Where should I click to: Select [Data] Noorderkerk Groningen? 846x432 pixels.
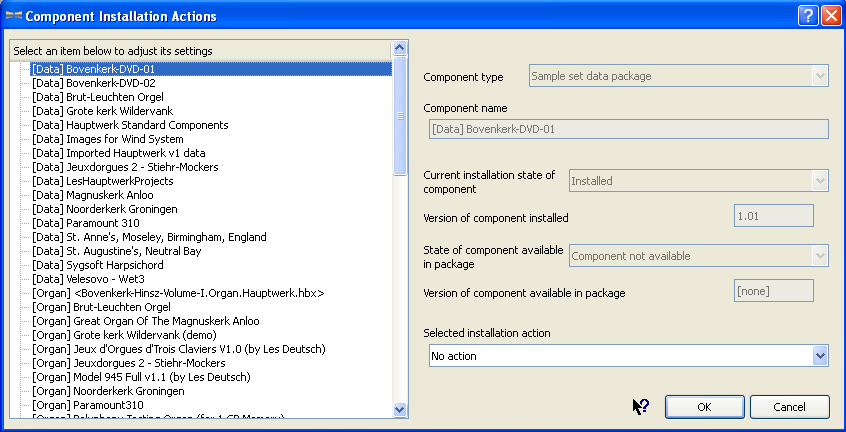[105, 209]
